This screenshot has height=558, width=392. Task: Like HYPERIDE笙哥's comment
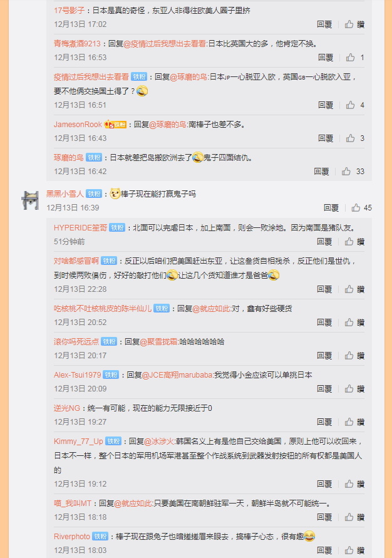coord(354,242)
